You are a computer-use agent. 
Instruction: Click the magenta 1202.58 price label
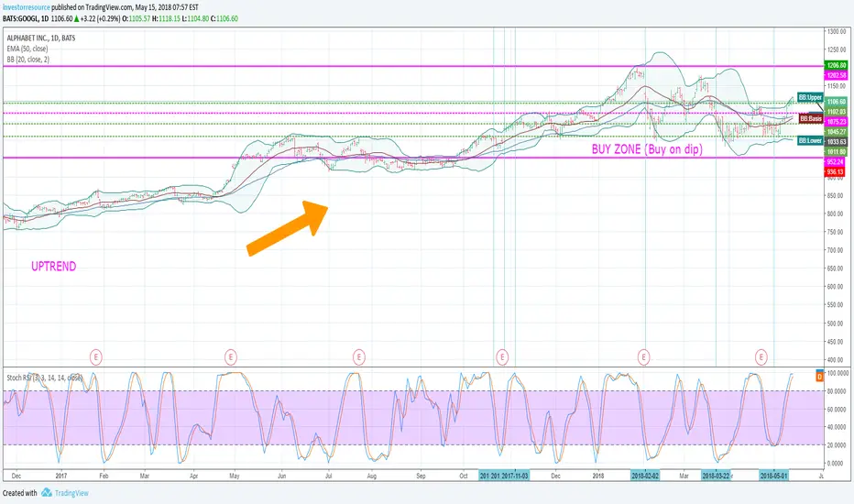[836, 75]
